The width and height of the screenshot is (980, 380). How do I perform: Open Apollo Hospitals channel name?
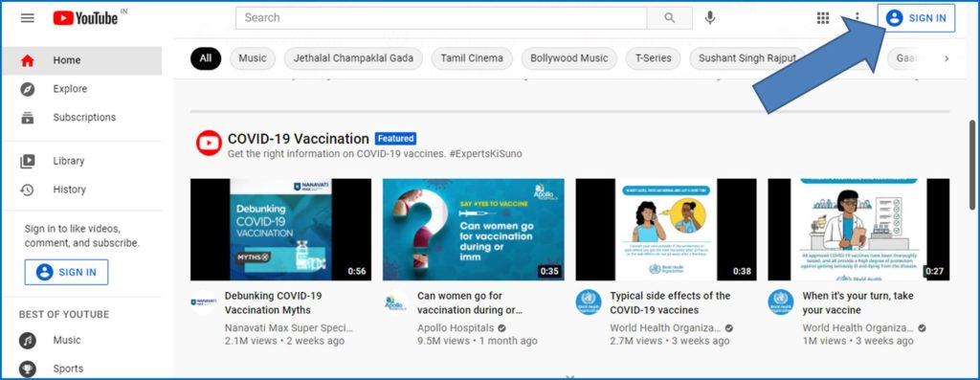pos(456,328)
